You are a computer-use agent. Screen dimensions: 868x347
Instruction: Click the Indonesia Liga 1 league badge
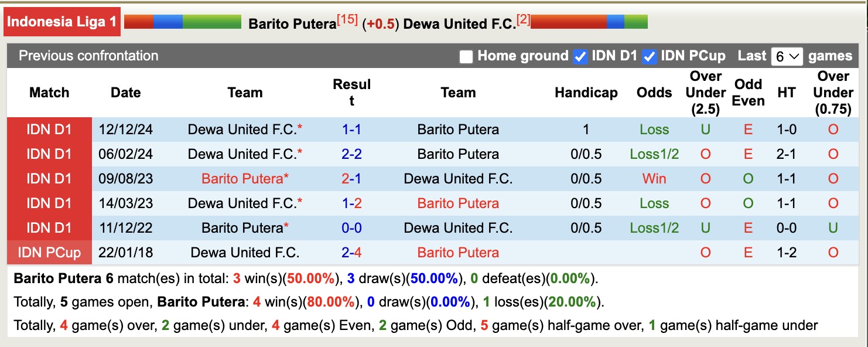point(61,21)
